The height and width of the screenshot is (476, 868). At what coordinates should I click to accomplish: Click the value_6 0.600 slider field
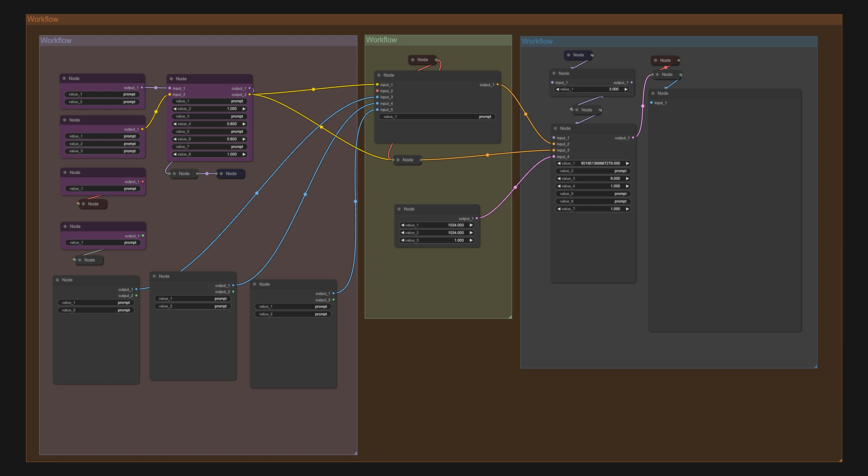click(209, 139)
